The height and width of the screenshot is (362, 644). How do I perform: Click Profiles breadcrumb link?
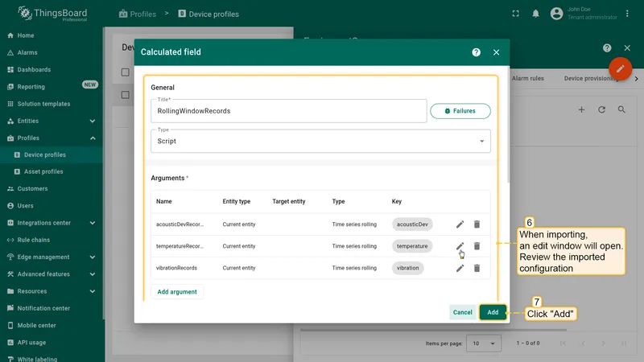[x=138, y=14]
